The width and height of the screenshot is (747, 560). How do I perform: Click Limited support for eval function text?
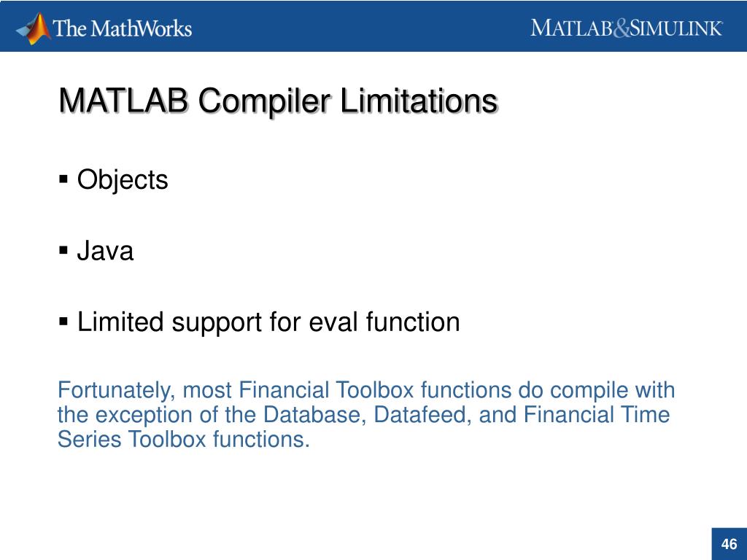268,322
